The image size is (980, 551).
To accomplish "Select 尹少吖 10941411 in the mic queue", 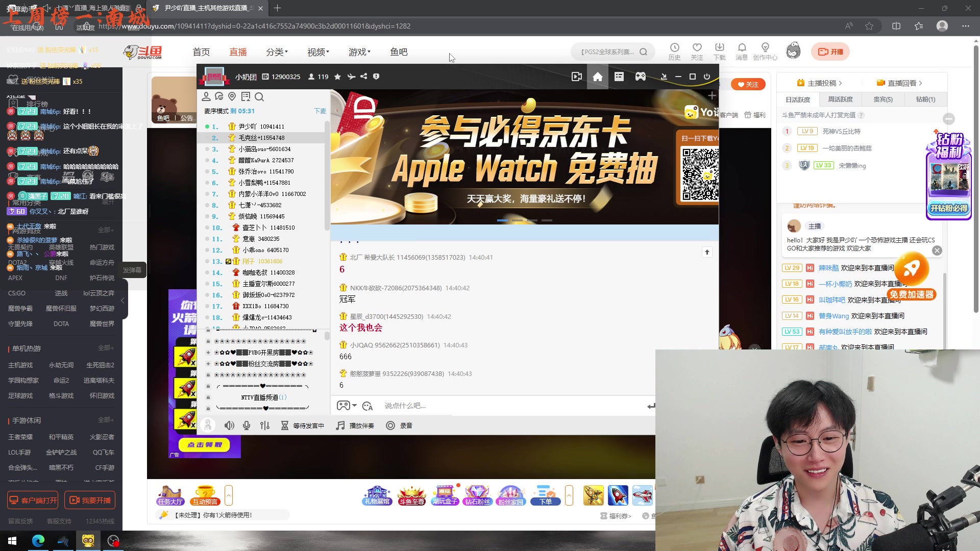I will (261, 127).
